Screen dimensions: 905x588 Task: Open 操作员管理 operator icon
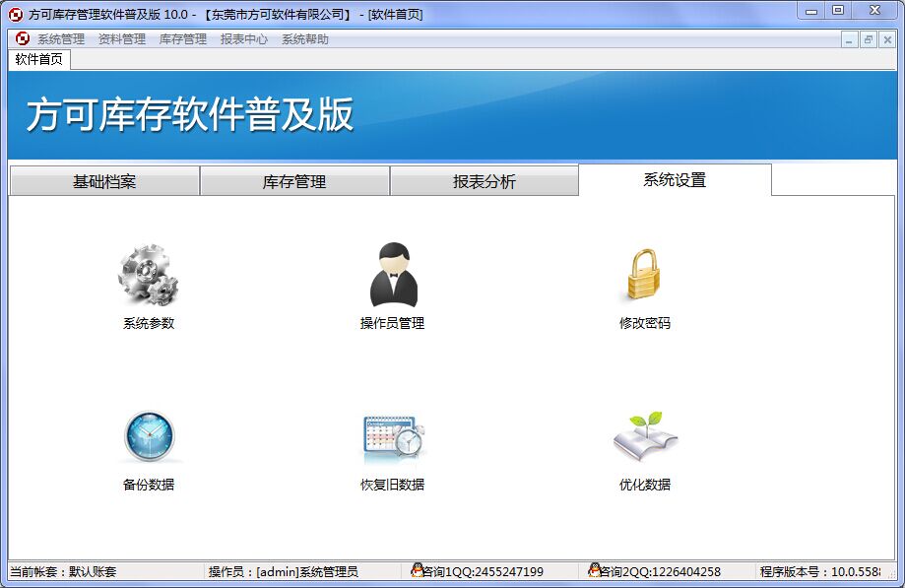pos(394,275)
